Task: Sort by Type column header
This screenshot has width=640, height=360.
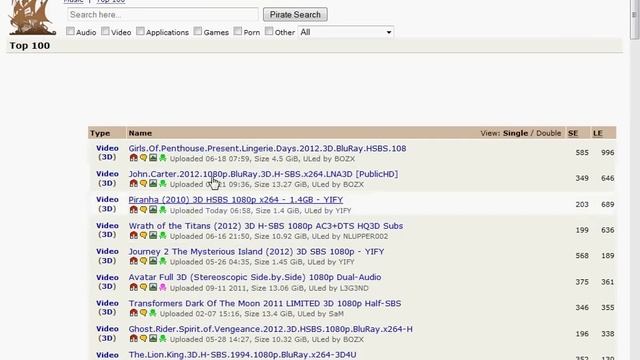Action: tap(100, 133)
